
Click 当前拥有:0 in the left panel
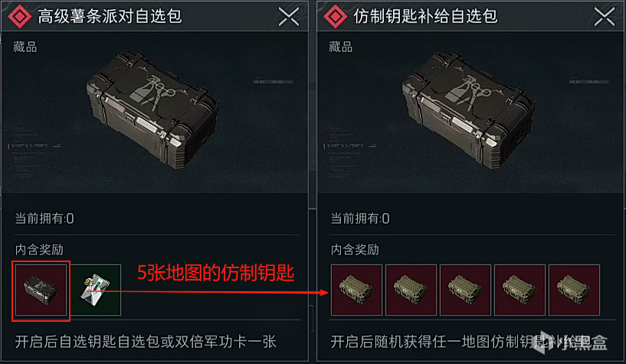44,218
